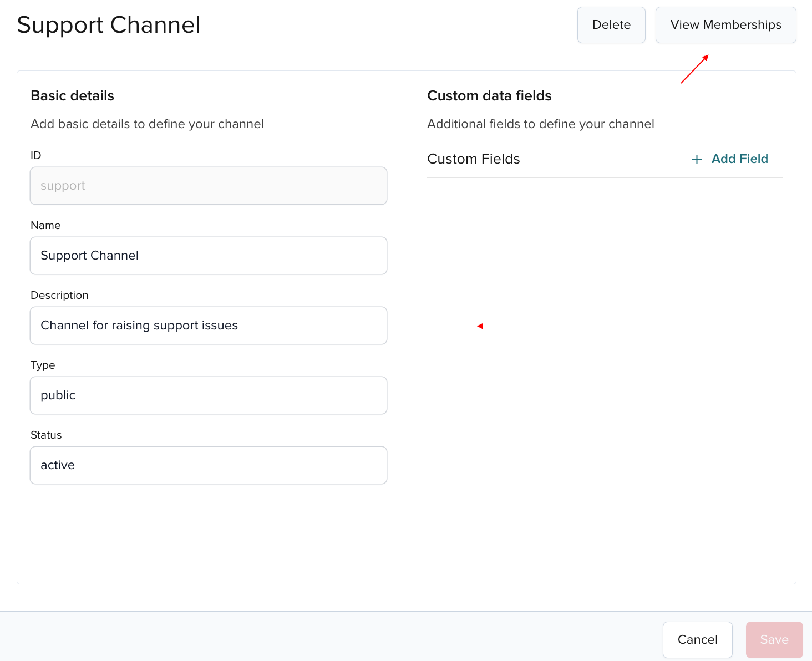Click the Type label text
The width and height of the screenshot is (812, 661).
[x=43, y=365]
